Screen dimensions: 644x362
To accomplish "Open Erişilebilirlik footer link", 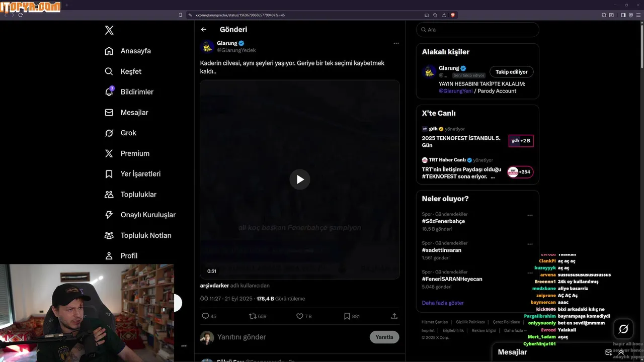I will point(453,330).
